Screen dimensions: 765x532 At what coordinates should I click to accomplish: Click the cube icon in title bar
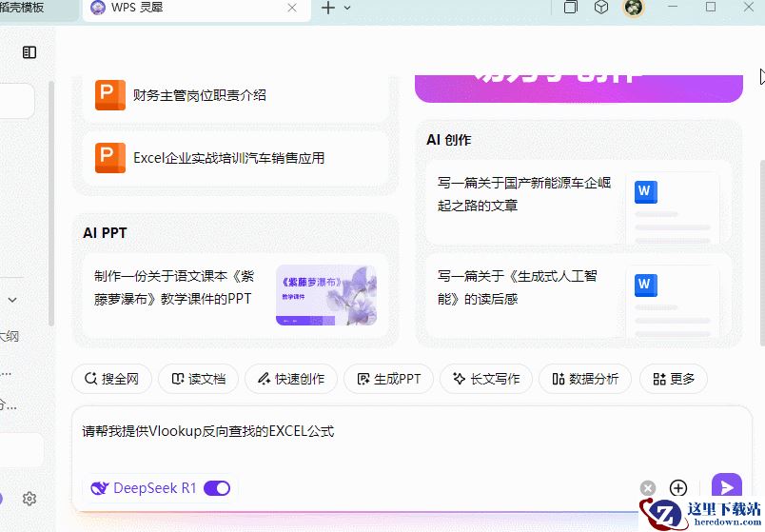tap(601, 8)
